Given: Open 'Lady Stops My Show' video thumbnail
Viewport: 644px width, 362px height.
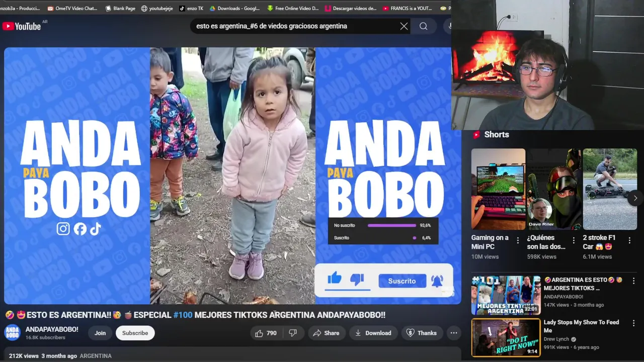Looking at the screenshot, I should tap(506, 337).
